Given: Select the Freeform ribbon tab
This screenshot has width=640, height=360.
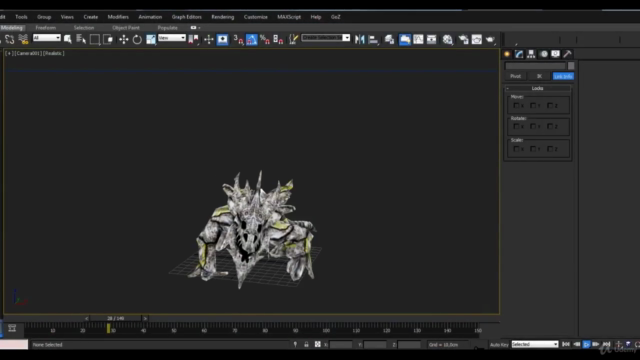Looking at the screenshot, I should point(45,28).
